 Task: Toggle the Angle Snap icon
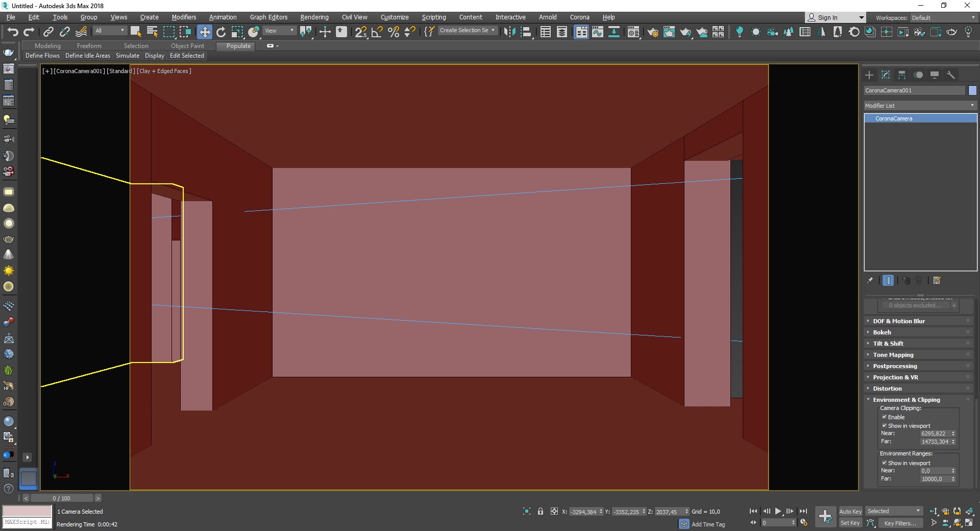point(377,32)
